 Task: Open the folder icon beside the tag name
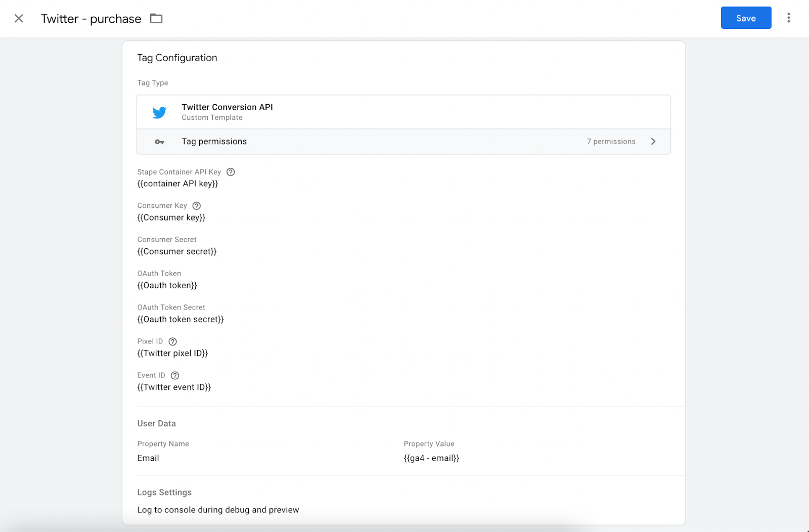(156, 19)
